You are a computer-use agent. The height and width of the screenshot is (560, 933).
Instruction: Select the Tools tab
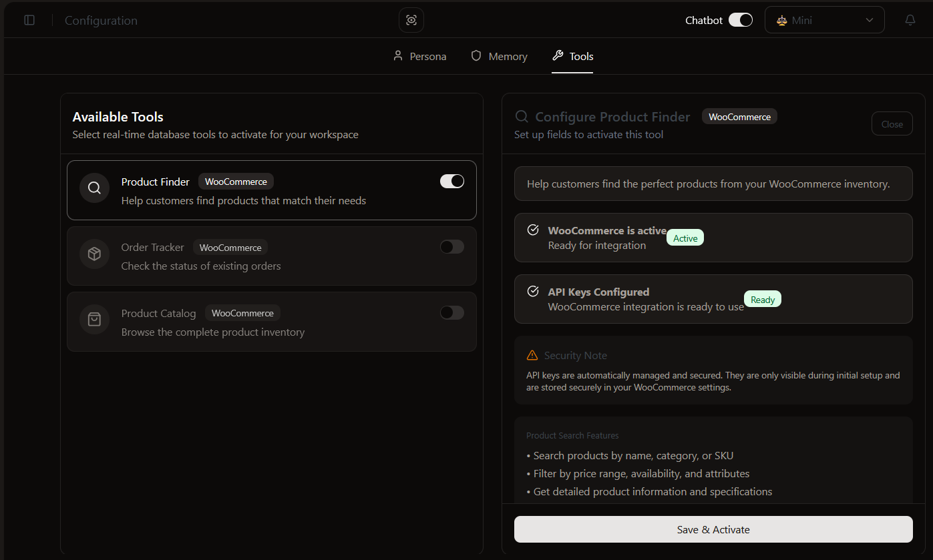click(x=573, y=57)
